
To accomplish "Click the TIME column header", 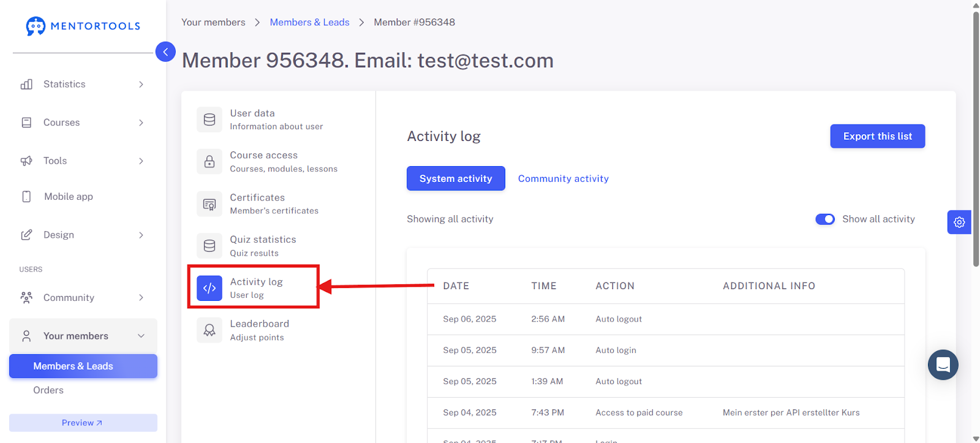I will click(544, 286).
